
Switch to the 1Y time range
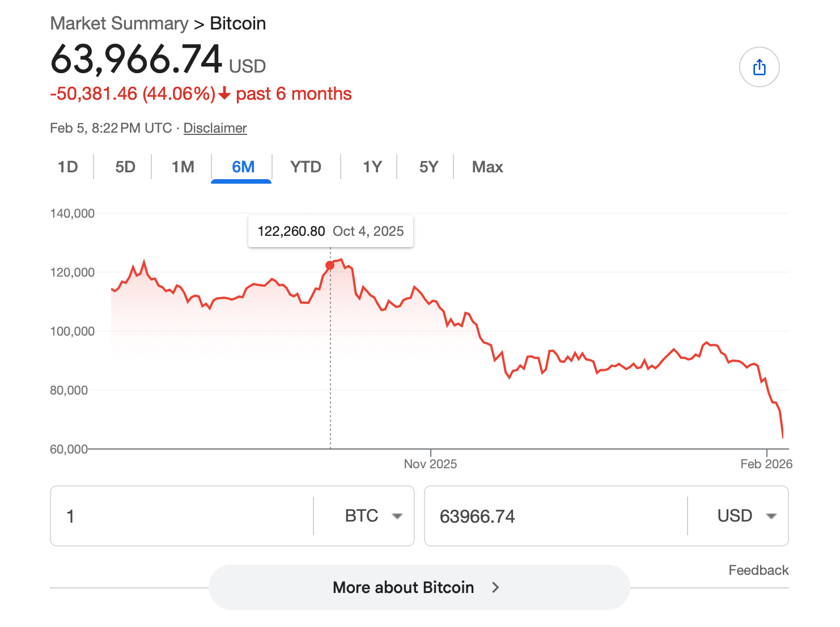point(372,167)
